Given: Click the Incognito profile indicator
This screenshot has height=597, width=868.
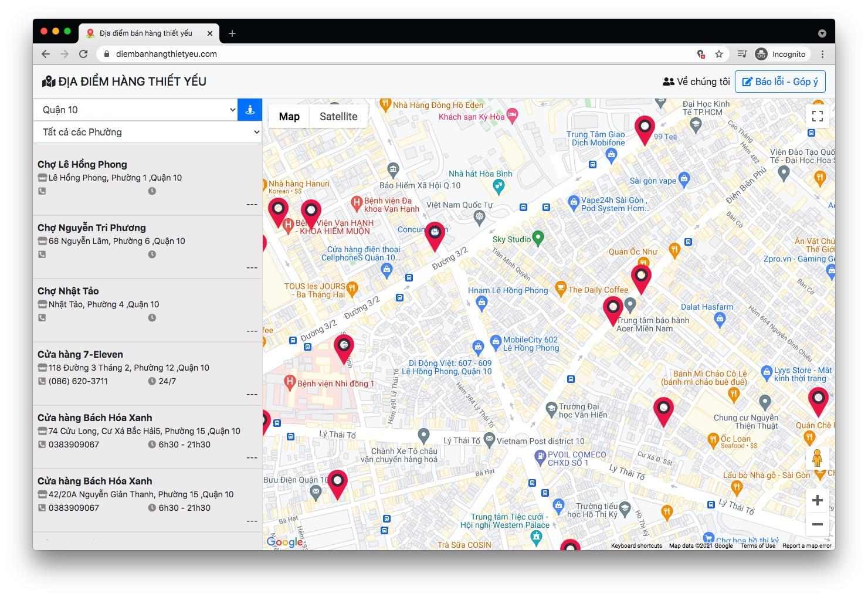Looking at the screenshot, I should [x=781, y=54].
